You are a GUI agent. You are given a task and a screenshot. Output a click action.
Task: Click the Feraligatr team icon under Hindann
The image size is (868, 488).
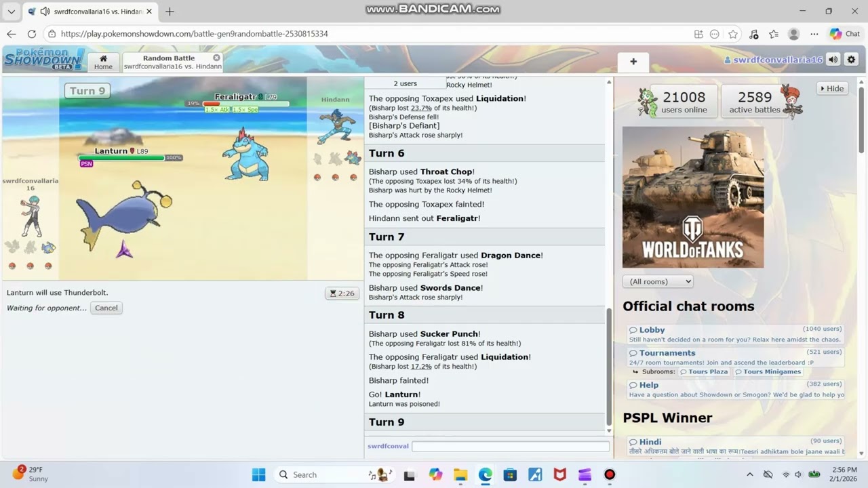353,159
